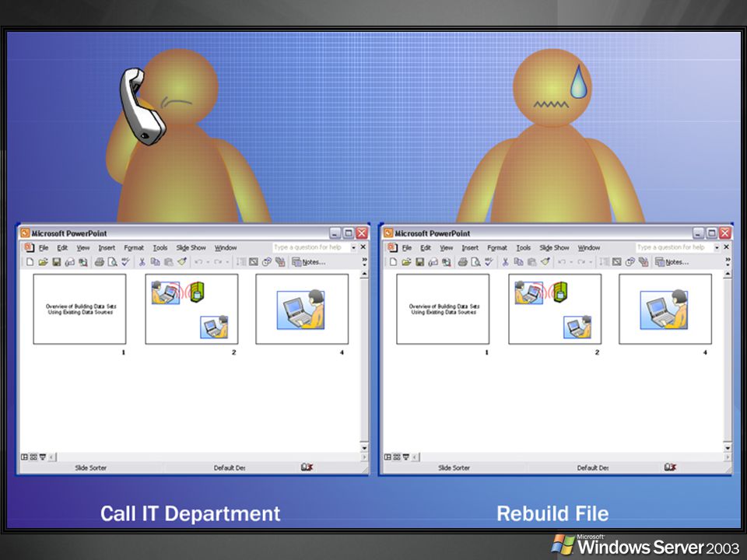Click New document icon in right PowerPoint window
The width and height of the screenshot is (747, 560).
(x=393, y=262)
